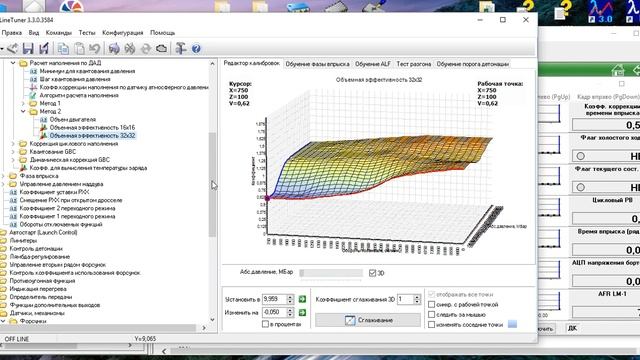640x360 pixels.
Task: Click green apply arrow next to Изменить на
Action: pos(302,313)
